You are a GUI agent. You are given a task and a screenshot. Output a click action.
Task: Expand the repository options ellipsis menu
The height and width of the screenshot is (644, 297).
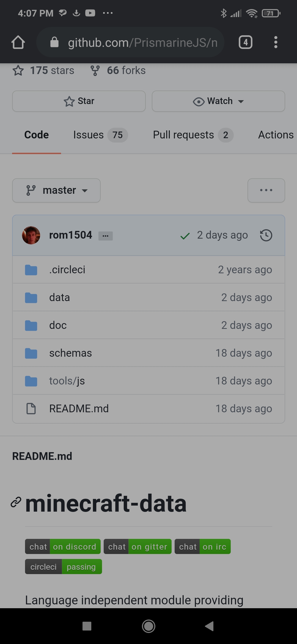point(266,190)
